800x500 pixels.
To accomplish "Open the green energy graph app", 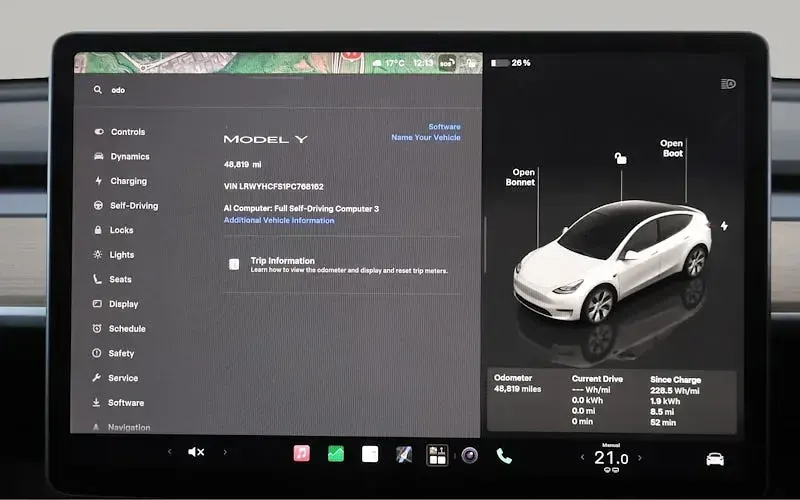I will point(336,454).
